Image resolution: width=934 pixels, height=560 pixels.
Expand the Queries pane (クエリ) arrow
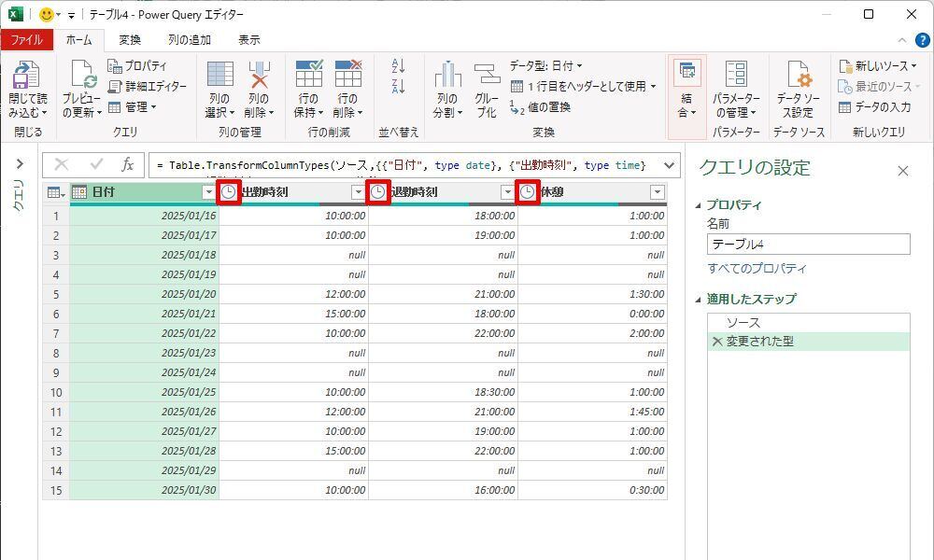[20, 163]
